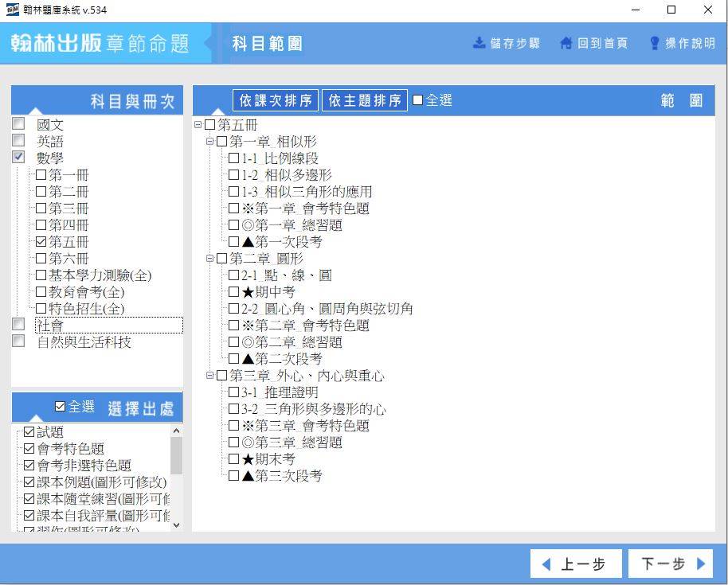Check ※第三章_會考特色題 item
728x585 pixels.
pyautogui.click(x=233, y=425)
